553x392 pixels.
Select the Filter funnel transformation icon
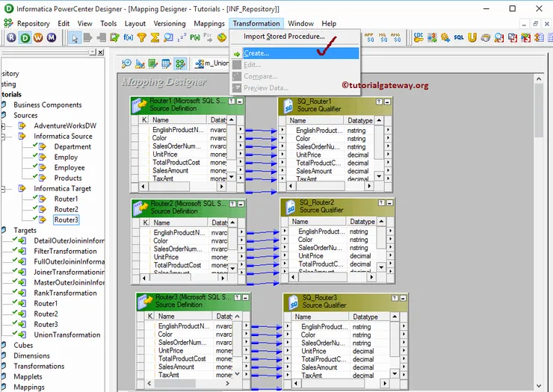141,37
